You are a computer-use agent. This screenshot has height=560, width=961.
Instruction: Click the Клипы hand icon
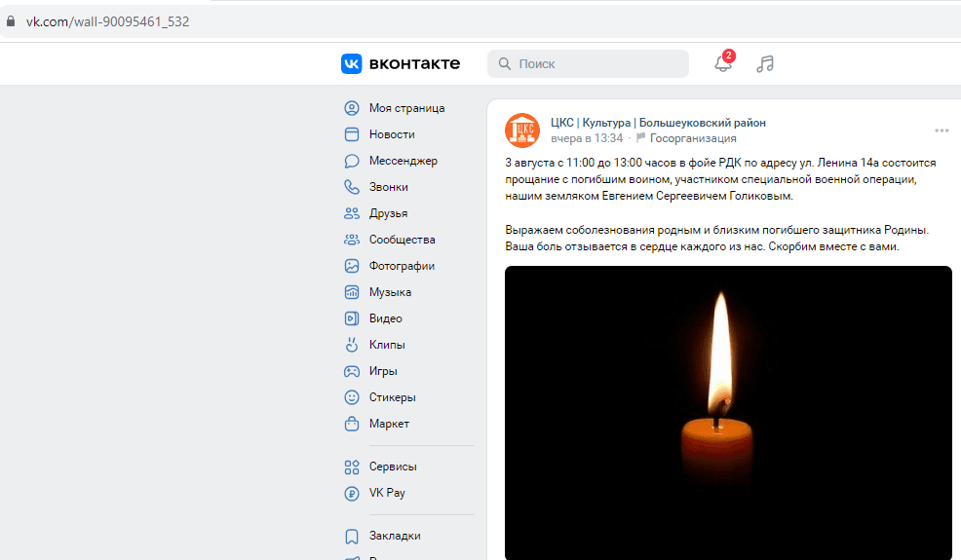[352, 346]
